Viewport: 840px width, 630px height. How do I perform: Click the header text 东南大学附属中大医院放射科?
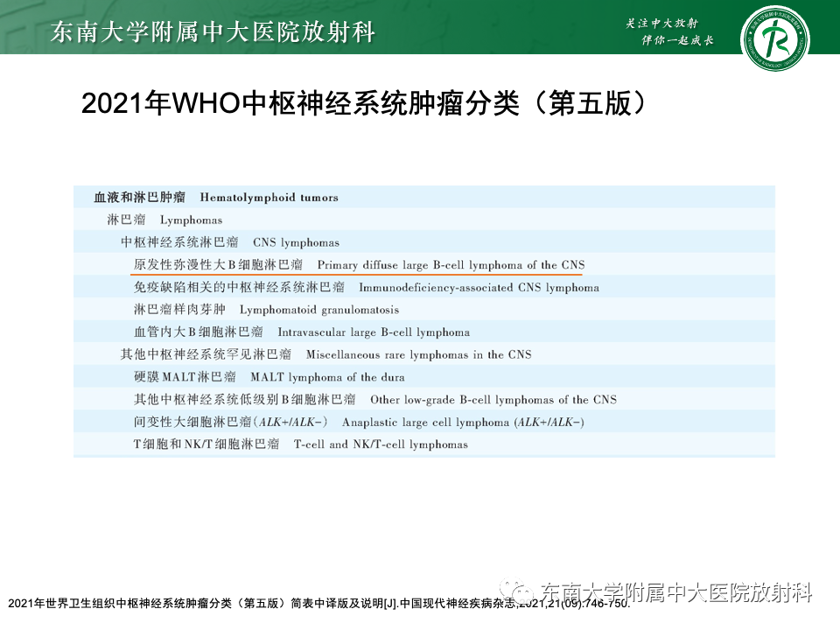point(213,31)
